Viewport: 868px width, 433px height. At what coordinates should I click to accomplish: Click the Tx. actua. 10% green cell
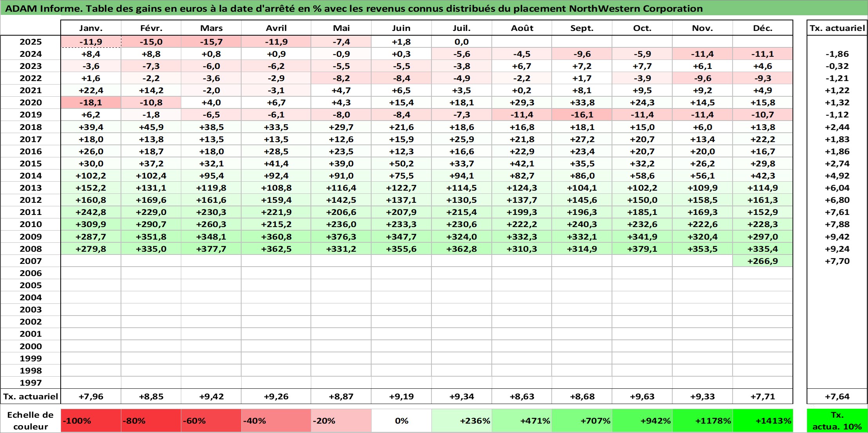[x=837, y=421]
